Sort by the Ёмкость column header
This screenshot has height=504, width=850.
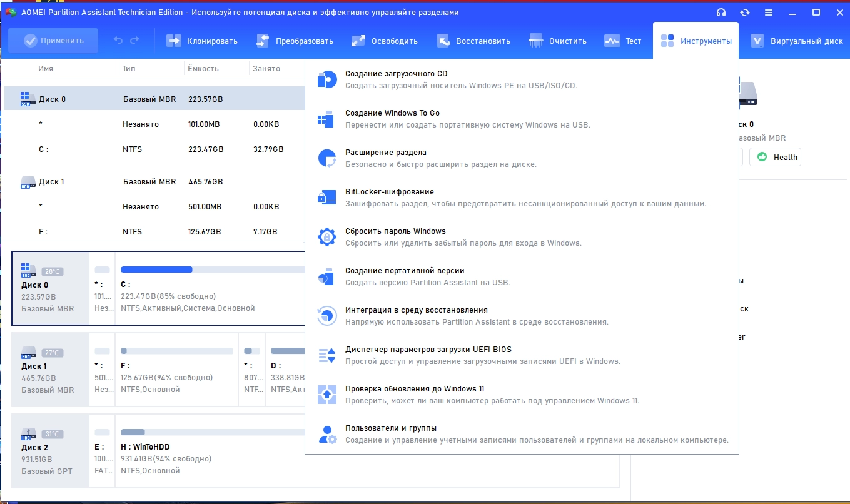(203, 68)
